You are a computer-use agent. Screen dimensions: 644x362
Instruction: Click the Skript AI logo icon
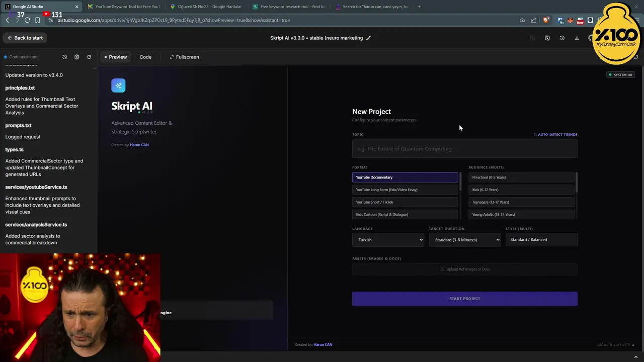118,85
